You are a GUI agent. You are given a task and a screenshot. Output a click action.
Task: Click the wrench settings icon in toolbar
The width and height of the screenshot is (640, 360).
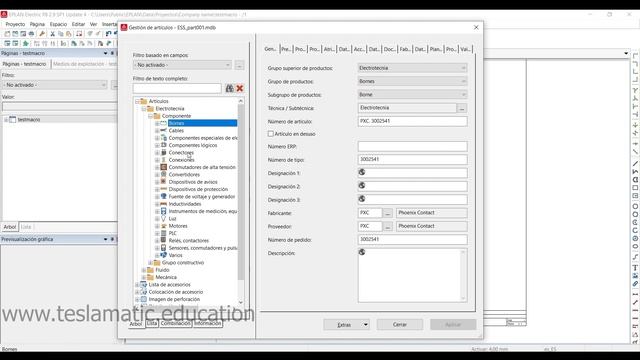(42, 34)
